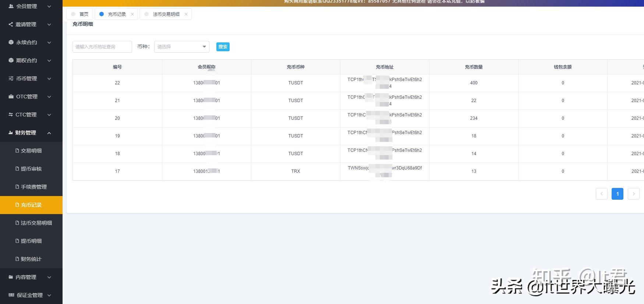Click the file icon beside 提币审核
The image size is (644, 304).
click(x=17, y=169)
